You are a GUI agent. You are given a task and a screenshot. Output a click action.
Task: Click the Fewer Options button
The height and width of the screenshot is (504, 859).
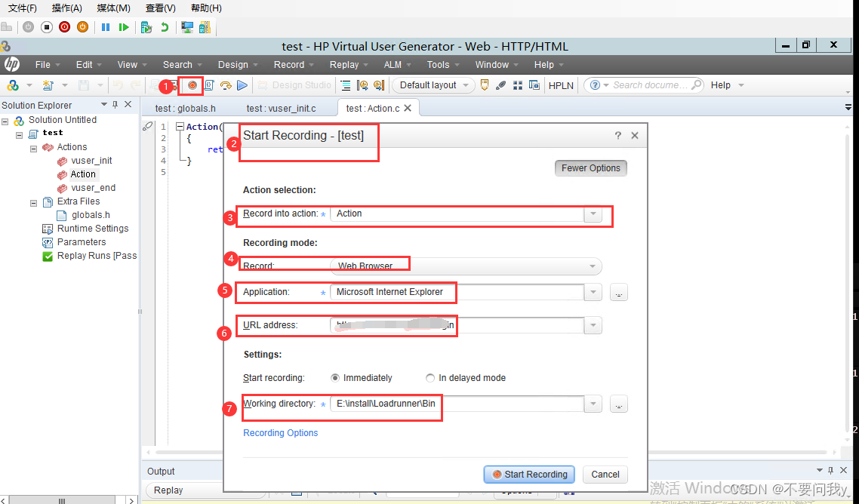click(x=590, y=168)
